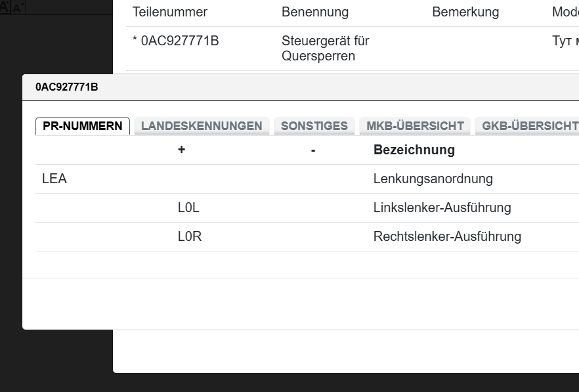This screenshot has width=579, height=392.
Task: Click the Bezeichnung column header
Action: [x=414, y=150]
